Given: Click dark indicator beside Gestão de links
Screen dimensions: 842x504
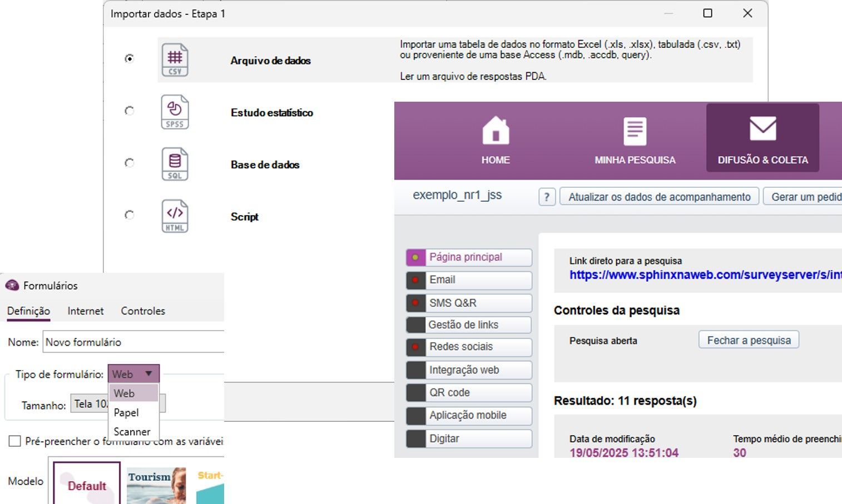Looking at the screenshot, I should (415, 325).
